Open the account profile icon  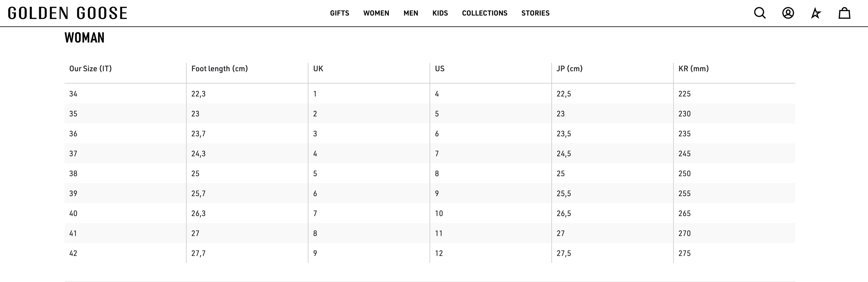click(788, 13)
